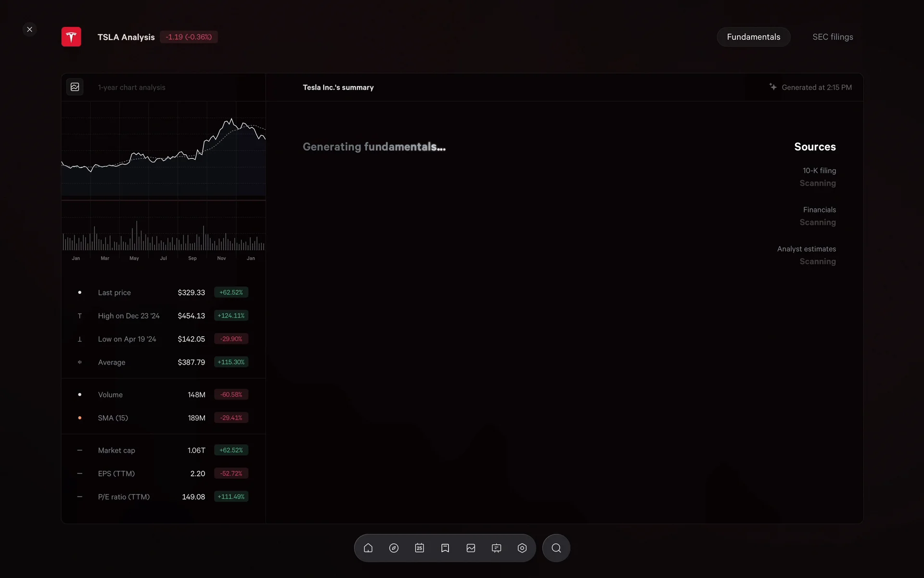Click the Analyst estimates source
The width and height of the screenshot is (924, 578).
(x=806, y=249)
